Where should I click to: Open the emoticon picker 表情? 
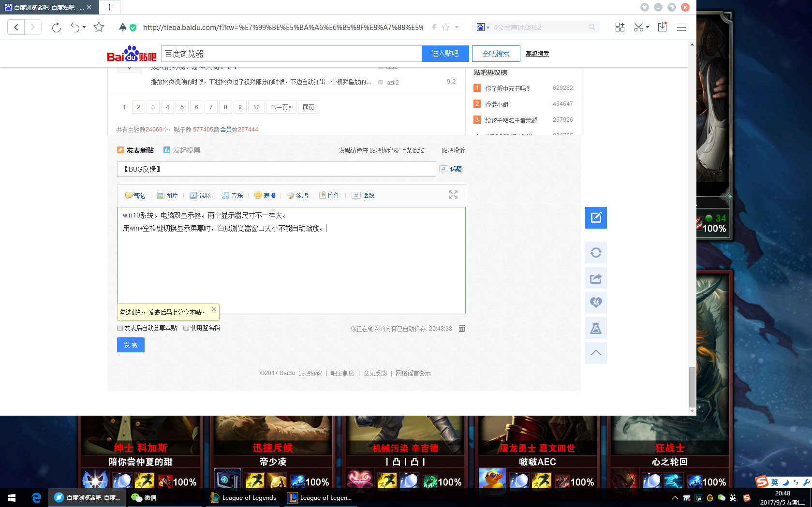click(265, 196)
